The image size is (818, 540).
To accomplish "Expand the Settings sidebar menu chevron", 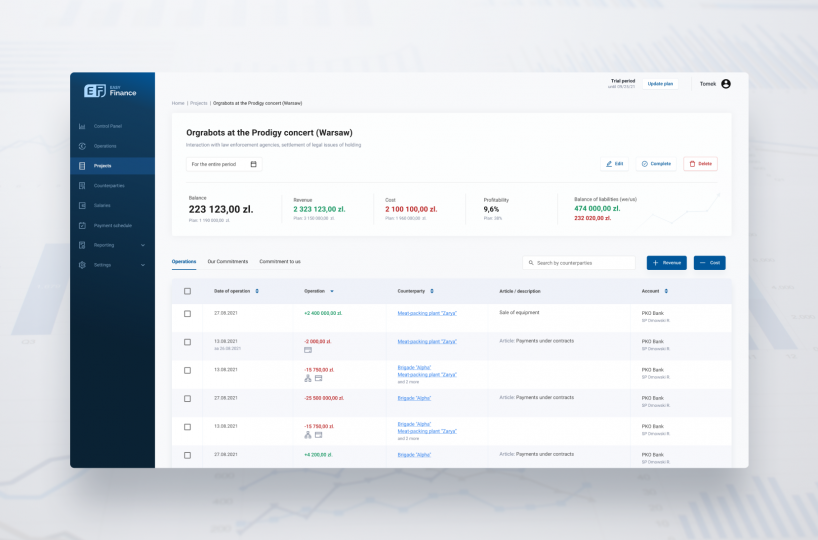I will 142,265.
